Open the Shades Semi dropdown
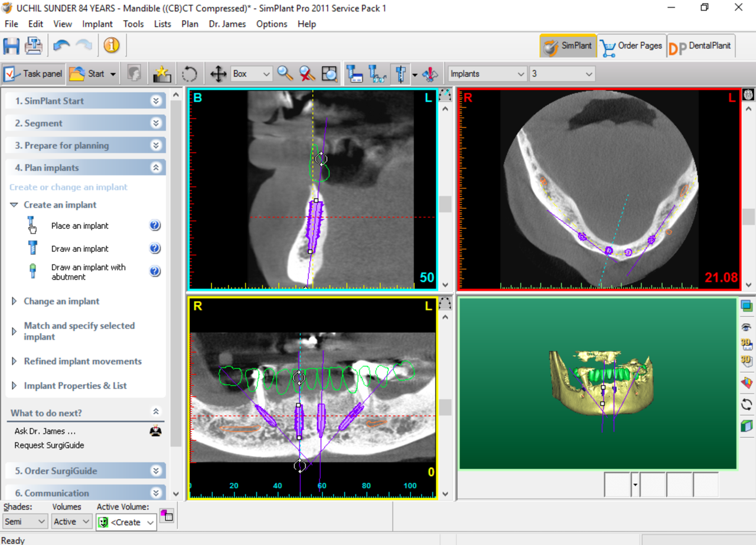This screenshot has height=545, width=756. [41, 522]
